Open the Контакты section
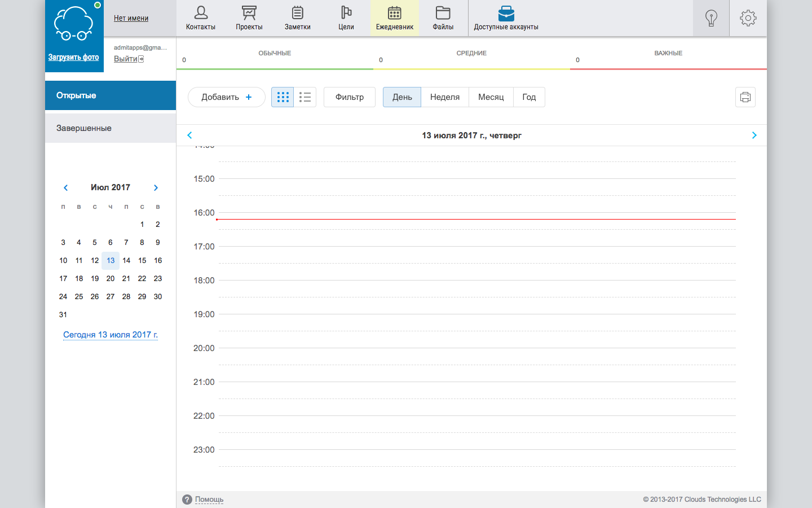812x508 pixels. [x=201, y=17]
